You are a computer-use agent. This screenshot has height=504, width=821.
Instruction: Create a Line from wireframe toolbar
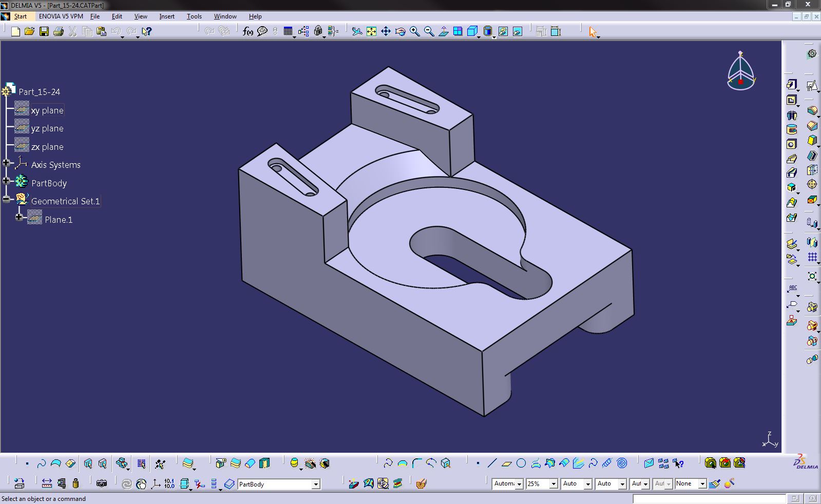(492, 463)
